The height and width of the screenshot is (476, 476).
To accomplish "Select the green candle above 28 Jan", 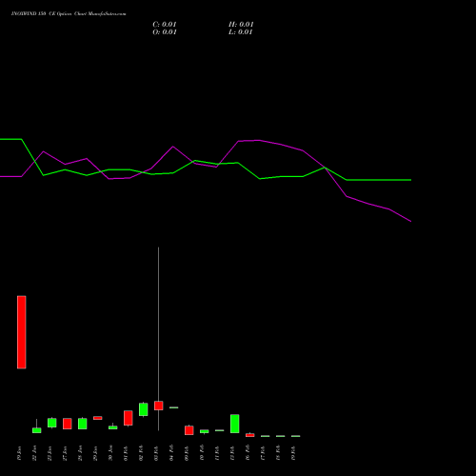I will point(83,424).
